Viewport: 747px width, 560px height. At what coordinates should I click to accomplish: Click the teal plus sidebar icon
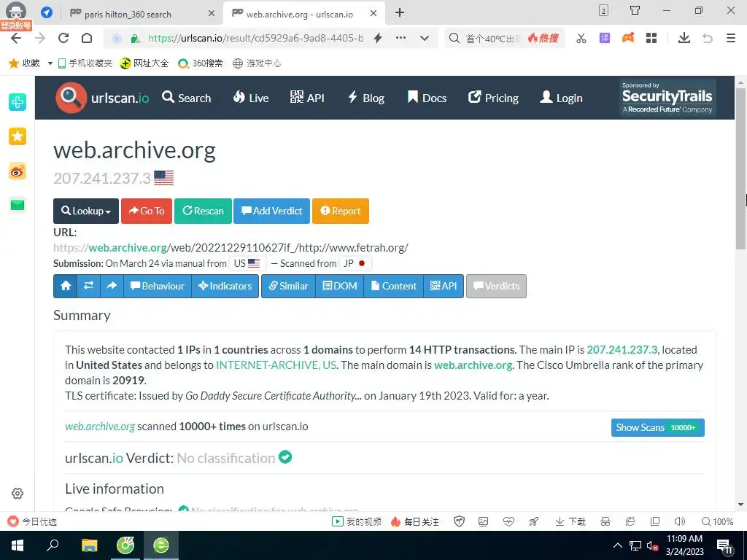point(18,102)
